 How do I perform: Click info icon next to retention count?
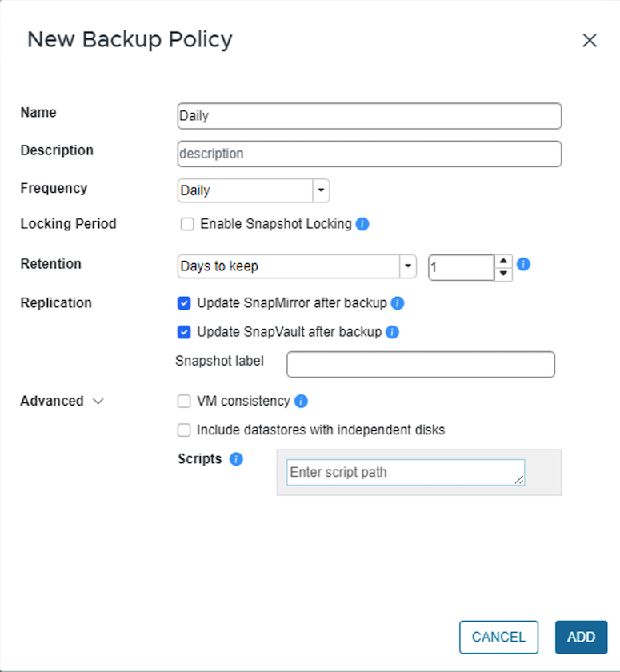524,263
